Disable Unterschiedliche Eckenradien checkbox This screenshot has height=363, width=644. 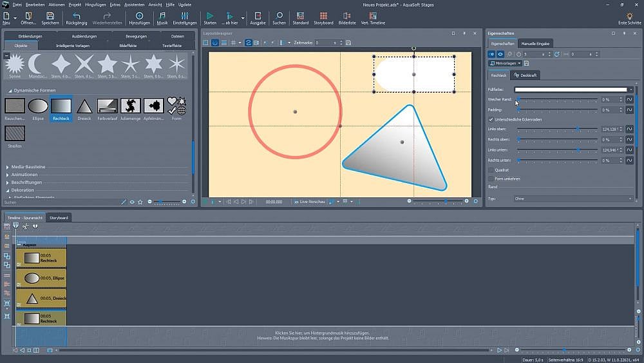[491, 119]
